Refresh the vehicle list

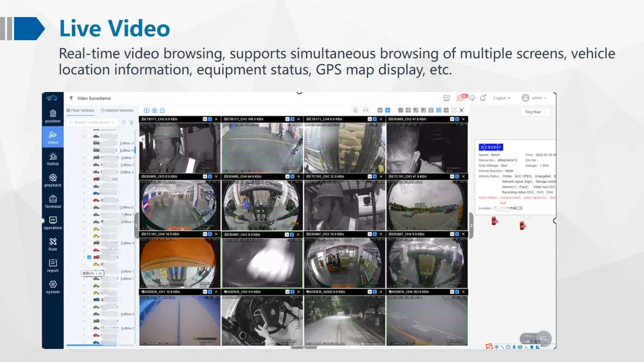click(x=124, y=122)
